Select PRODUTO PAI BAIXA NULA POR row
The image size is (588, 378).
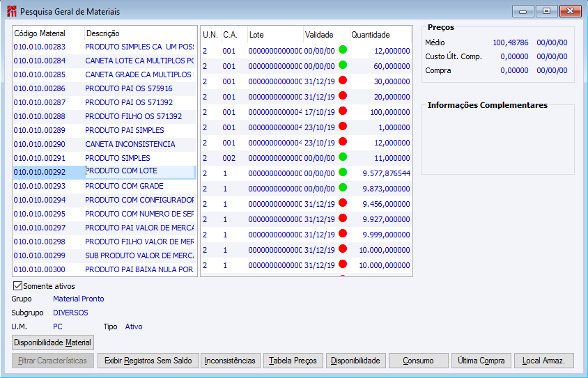105,269
